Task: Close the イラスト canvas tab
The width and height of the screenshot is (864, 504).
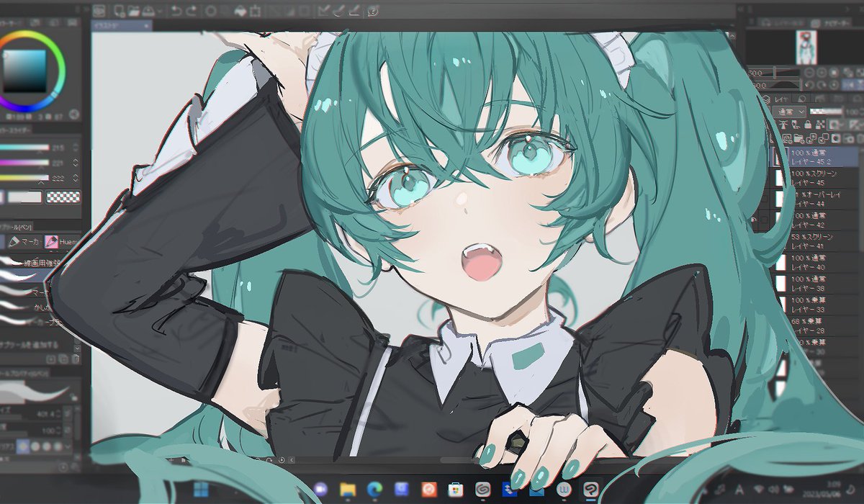Action: (148, 25)
